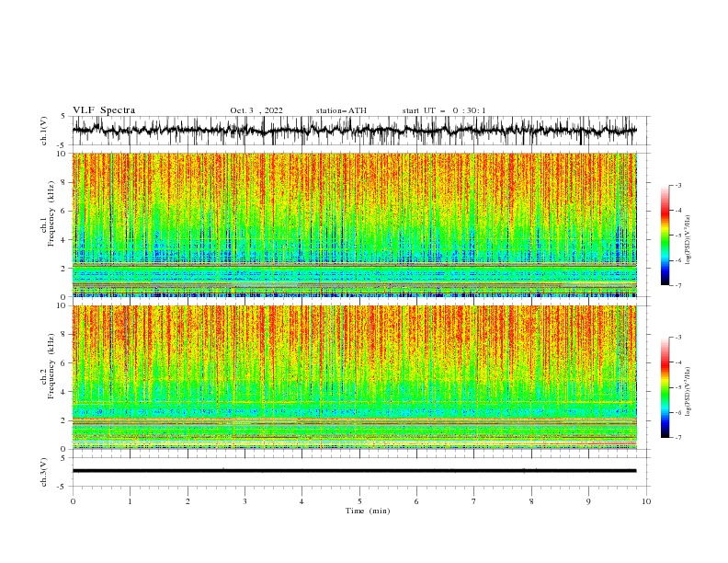Image resolution: width=728 pixels, height=563 pixels.
Task: Click the "-3" label on ch.2 colorbar
Action: [x=678, y=338]
